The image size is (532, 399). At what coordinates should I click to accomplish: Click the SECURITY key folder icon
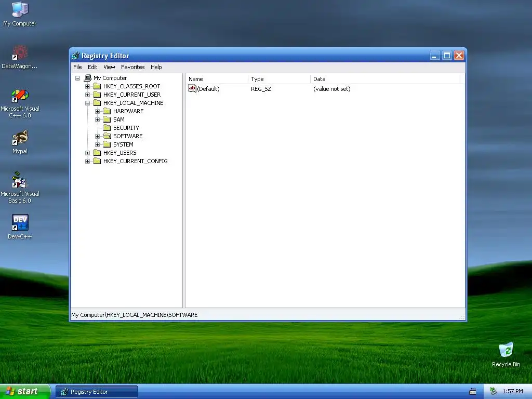pyautogui.click(x=107, y=128)
